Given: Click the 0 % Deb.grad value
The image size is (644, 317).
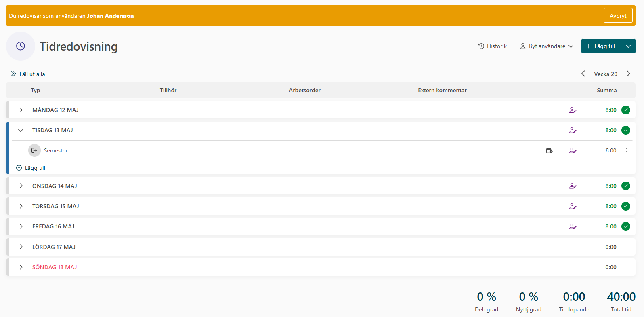Looking at the screenshot, I should tap(487, 297).
